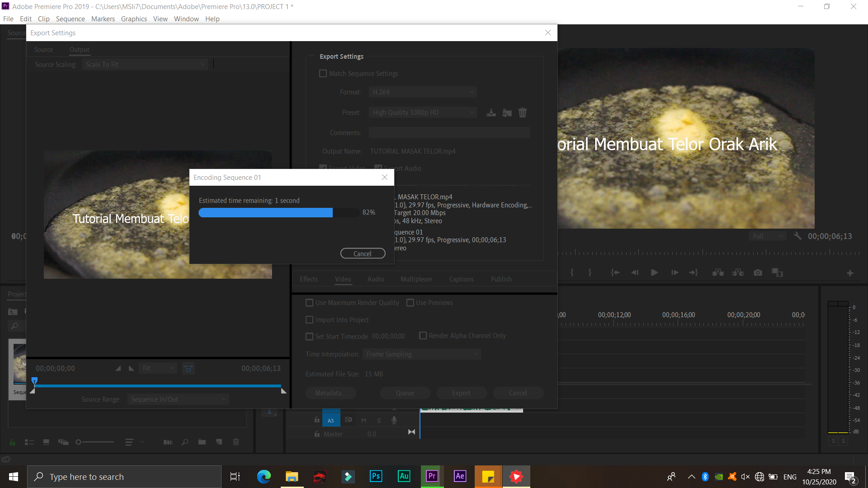Toggle Match Sequence Settings checkbox
Viewport: 868px width, 488px height.
tap(323, 73)
